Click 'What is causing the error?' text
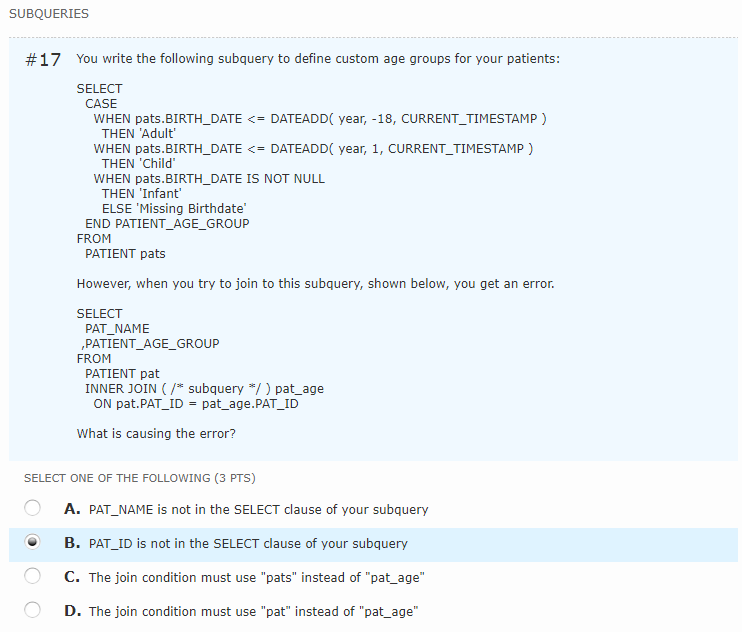Viewport: 742px width, 632px height. (x=156, y=434)
